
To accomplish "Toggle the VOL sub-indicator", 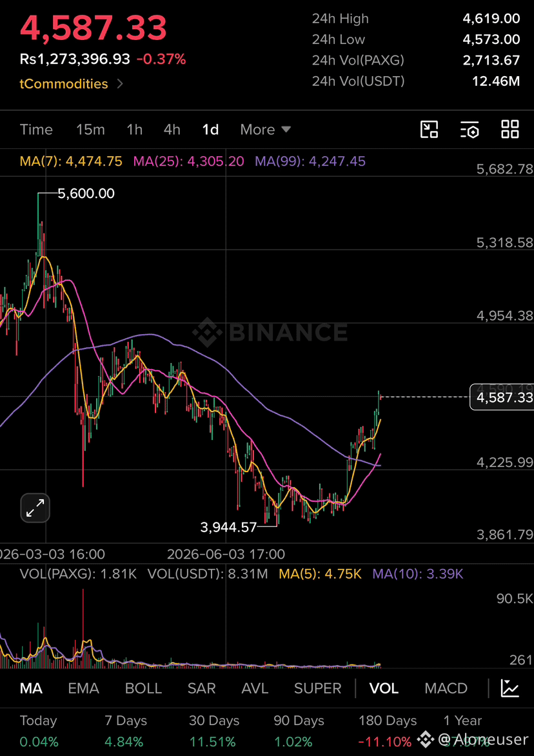I will click(x=384, y=688).
